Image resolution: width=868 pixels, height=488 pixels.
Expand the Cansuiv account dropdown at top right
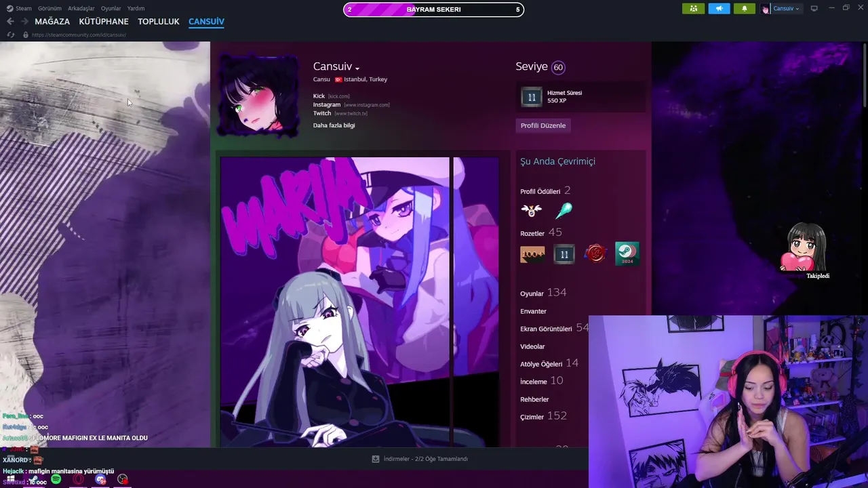[x=786, y=9]
